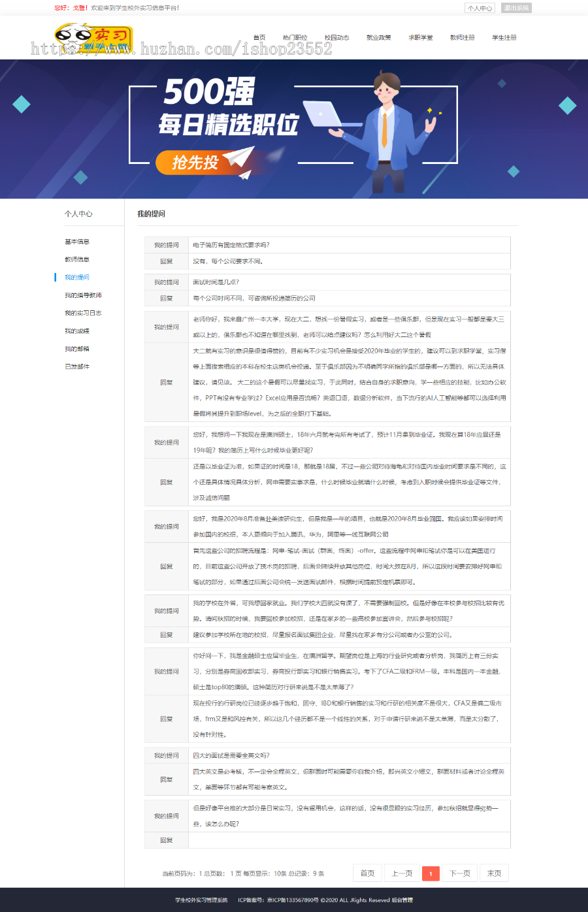Open the 热门职位 navigation item
The image size is (588, 912).
click(x=295, y=38)
